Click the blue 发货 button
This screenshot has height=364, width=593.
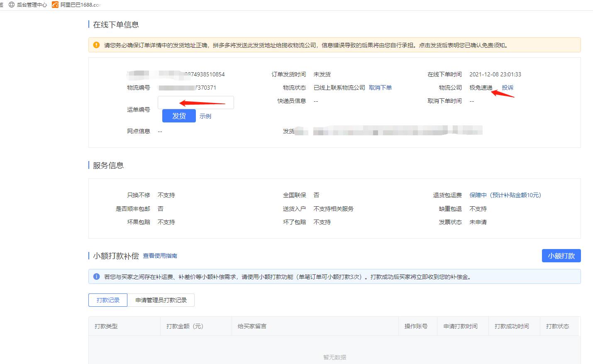point(178,116)
